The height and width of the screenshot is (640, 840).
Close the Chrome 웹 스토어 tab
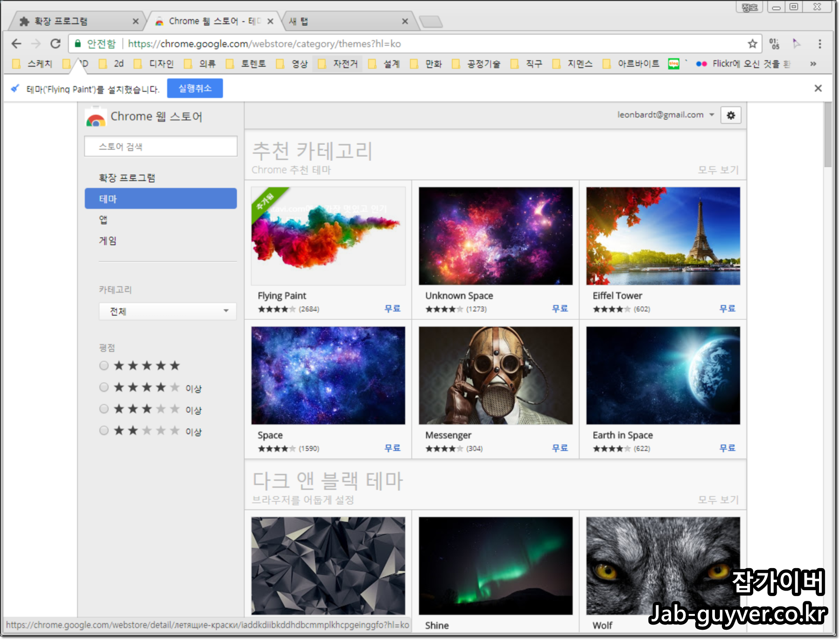[270, 21]
